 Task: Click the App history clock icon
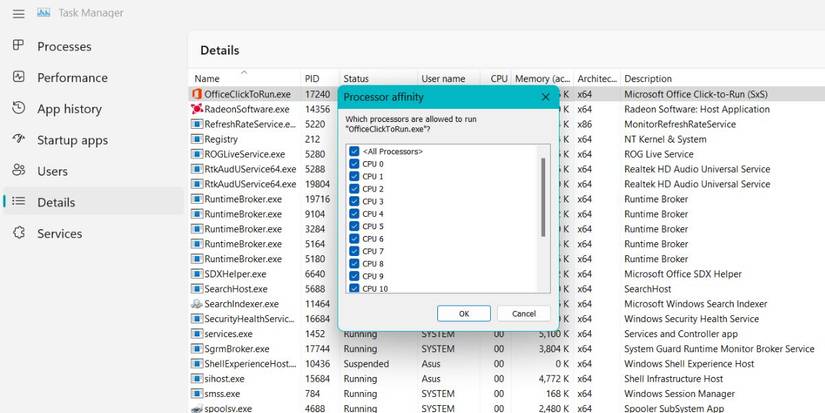18,108
